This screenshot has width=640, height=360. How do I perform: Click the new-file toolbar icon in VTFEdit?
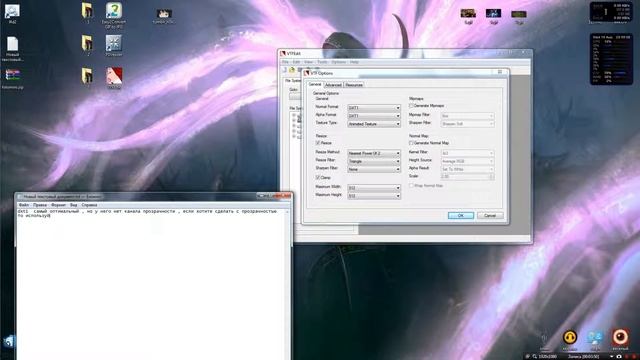pyautogui.click(x=284, y=70)
